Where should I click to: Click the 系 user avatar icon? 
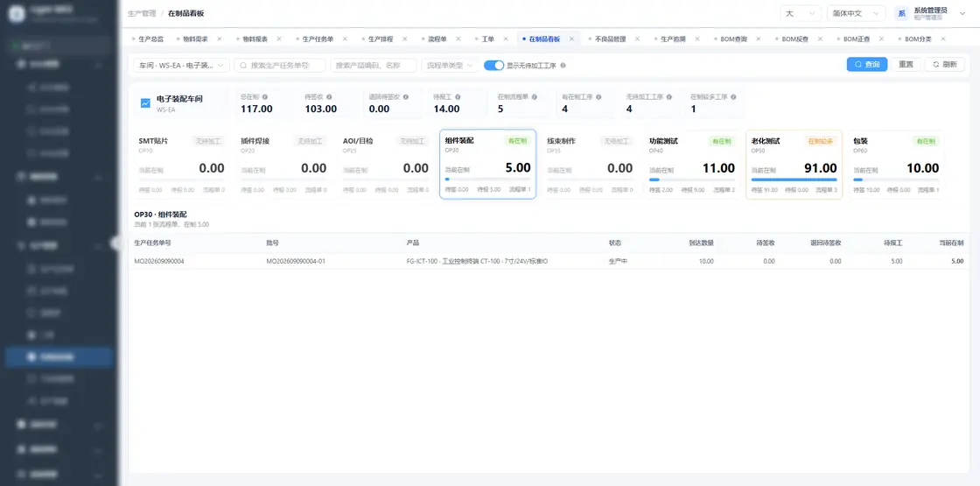(x=901, y=13)
